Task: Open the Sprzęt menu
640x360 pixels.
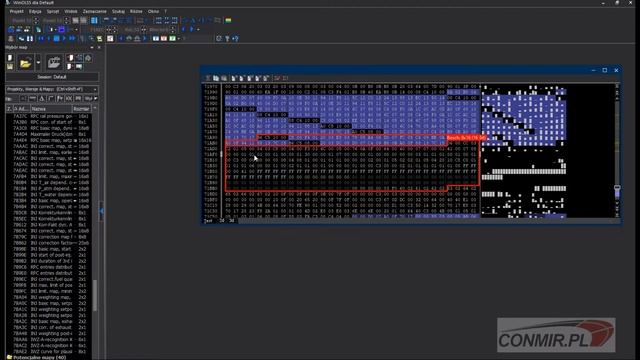Action: tap(53, 11)
